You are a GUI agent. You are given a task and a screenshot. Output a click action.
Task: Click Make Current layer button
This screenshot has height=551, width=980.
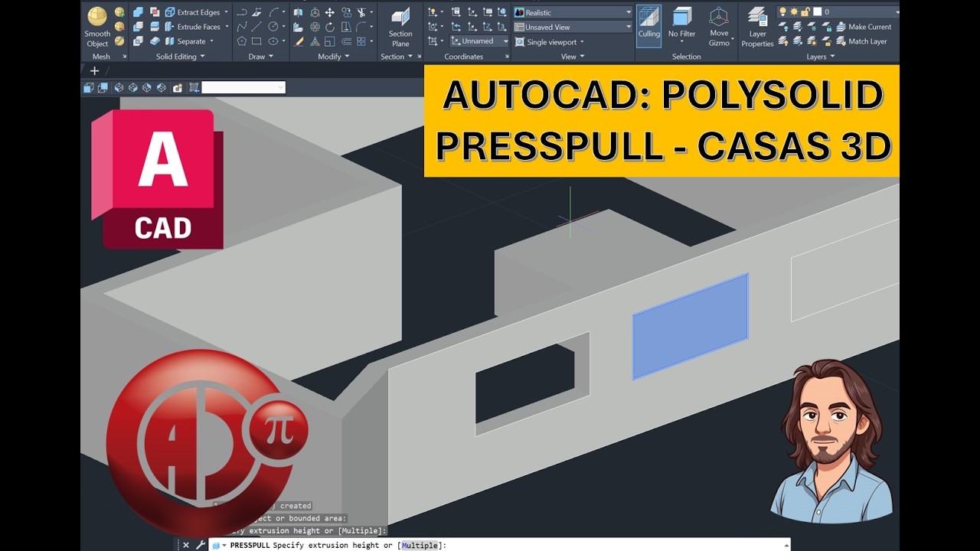(862, 27)
